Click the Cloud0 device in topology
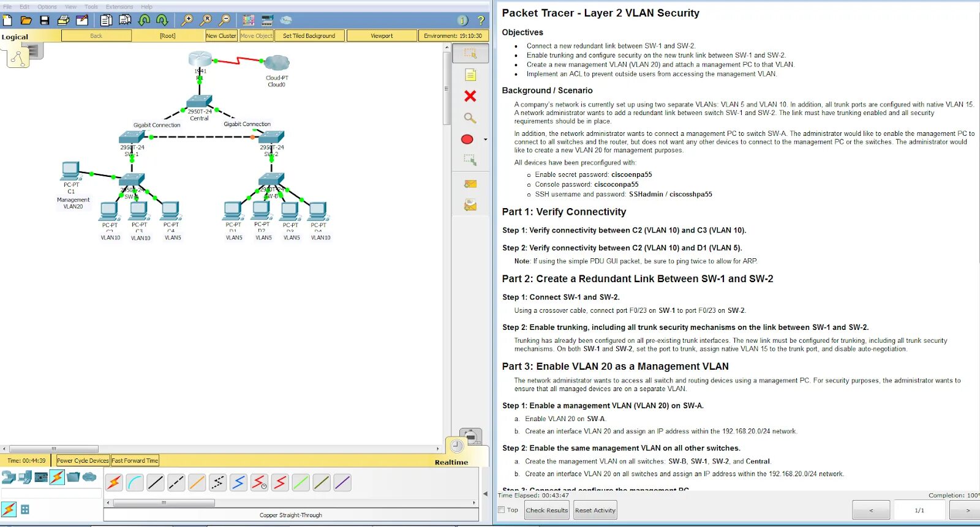Viewport: 980px width, 527px height. [x=277, y=63]
